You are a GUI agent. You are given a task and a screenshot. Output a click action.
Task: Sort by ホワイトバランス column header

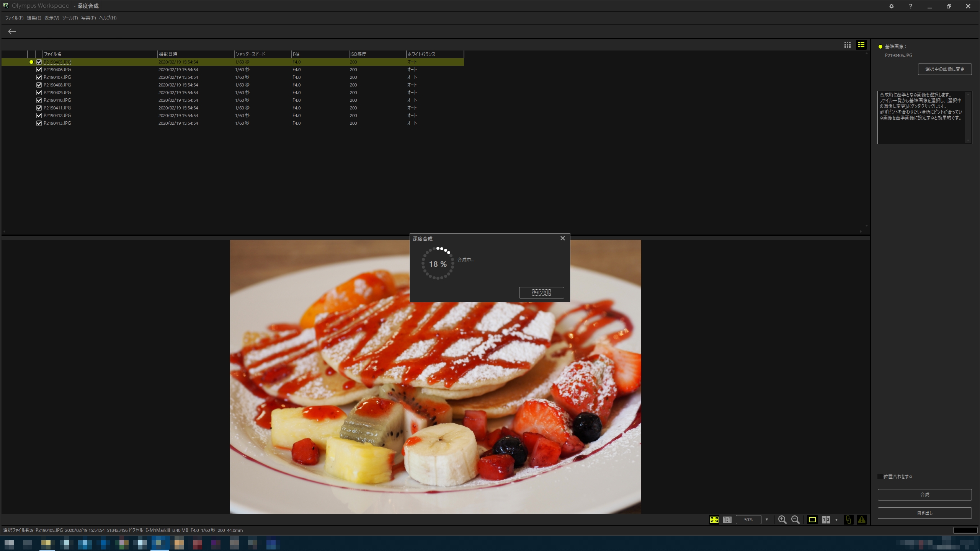(x=435, y=54)
